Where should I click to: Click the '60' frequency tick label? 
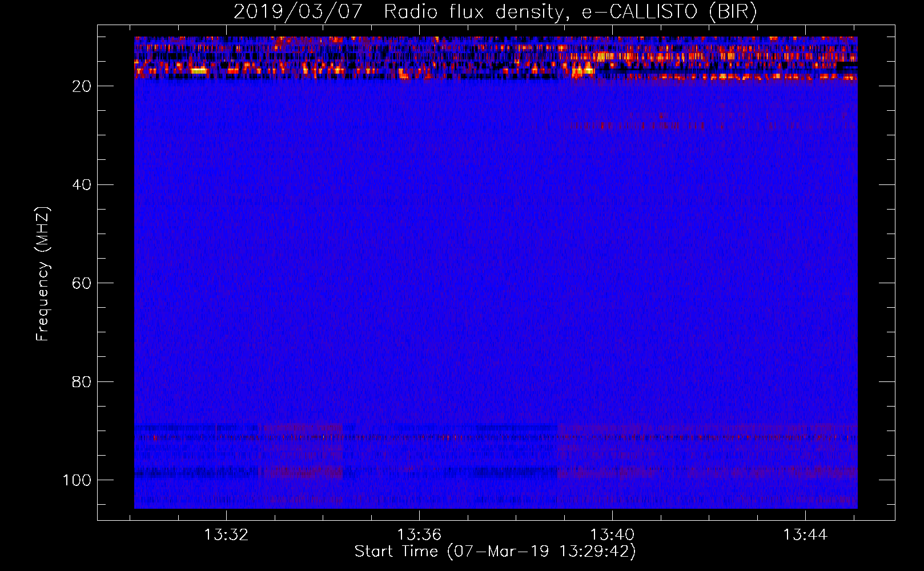[x=82, y=283]
